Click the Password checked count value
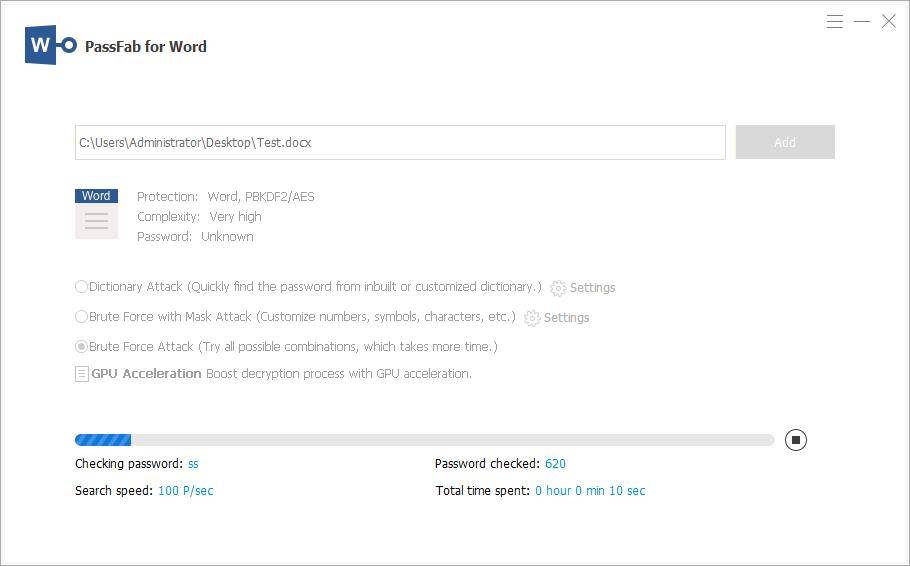Screen dimensions: 910x566 pos(555,464)
